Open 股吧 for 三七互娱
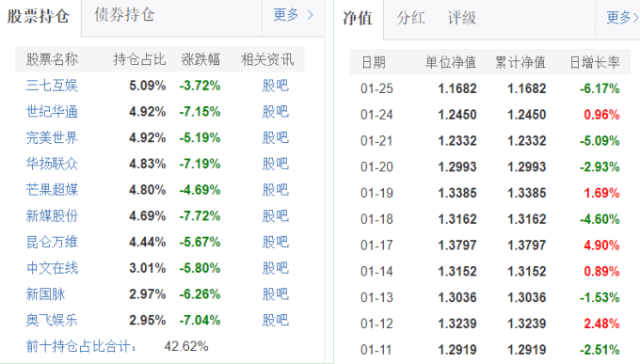The image size is (640, 364). click(x=276, y=86)
